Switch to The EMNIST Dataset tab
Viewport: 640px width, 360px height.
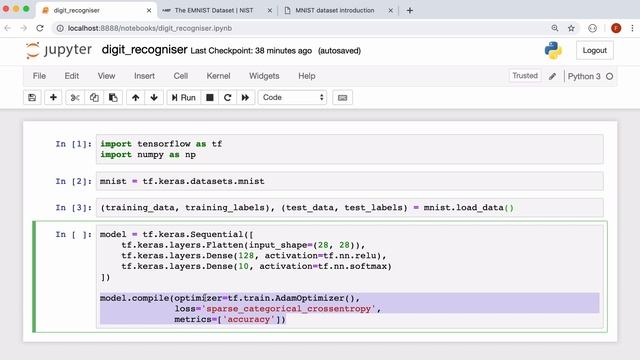pos(213,10)
